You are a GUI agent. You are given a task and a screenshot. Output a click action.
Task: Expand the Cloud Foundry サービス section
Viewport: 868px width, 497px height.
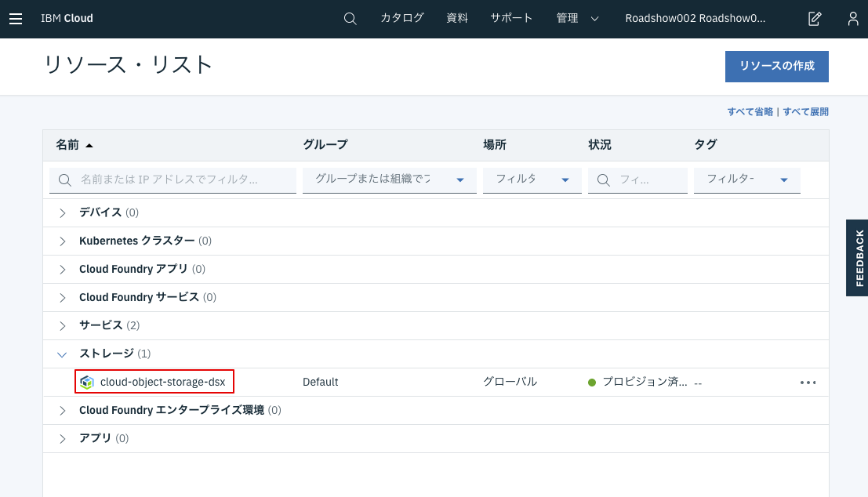[63, 298]
